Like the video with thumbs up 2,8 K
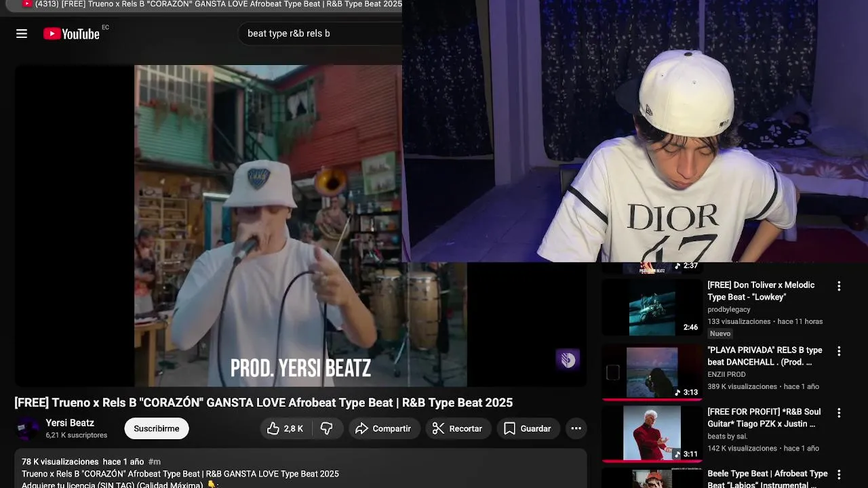The height and width of the screenshot is (488, 868). pos(285,428)
